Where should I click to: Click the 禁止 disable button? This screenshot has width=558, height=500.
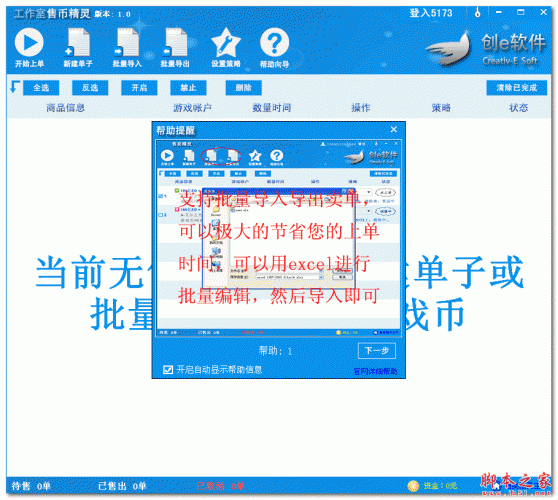188,88
